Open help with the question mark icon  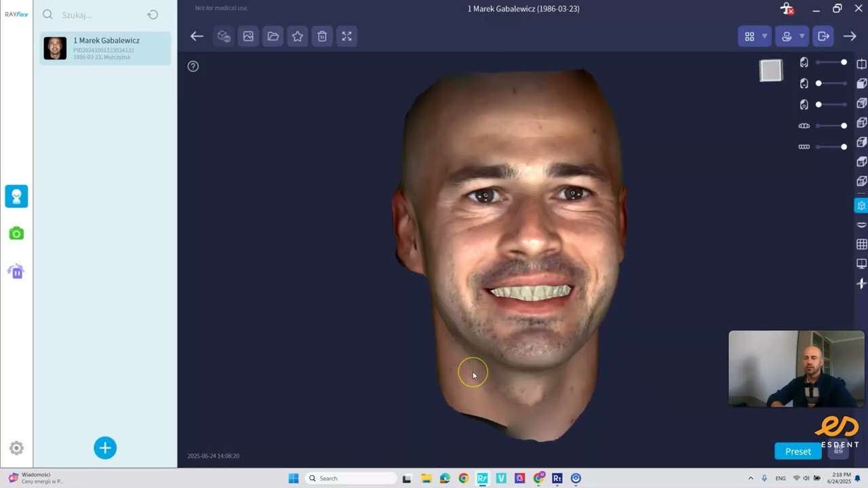[193, 66]
